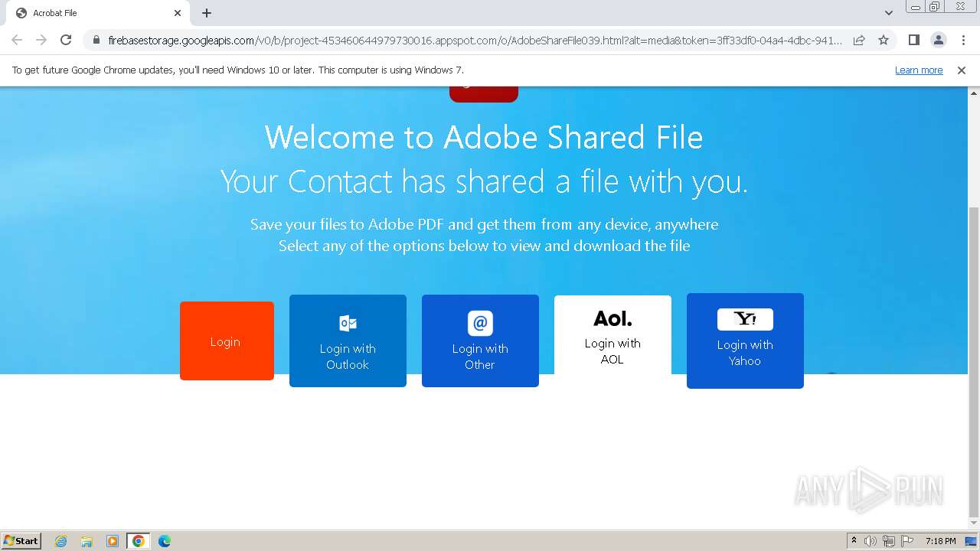Go forward to next page

coord(41,40)
